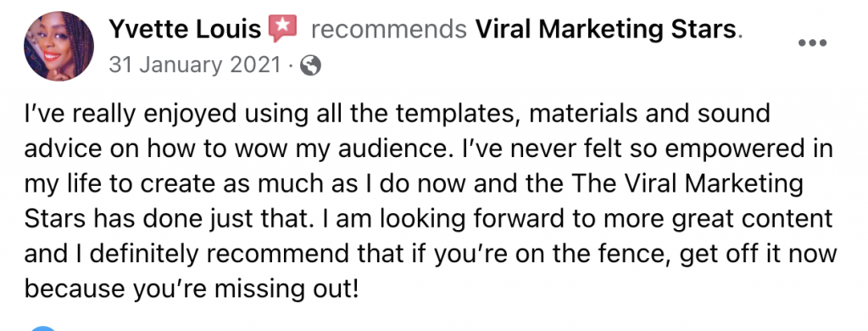
Task: Open Yvette Louis's profile picture
Action: coord(58,46)
